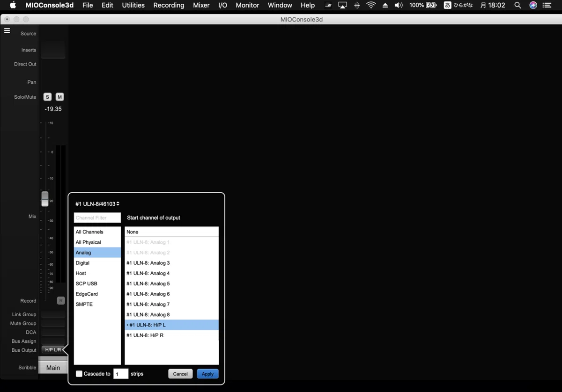
Task: Choose #1 ULN-8: H/P R
Action: tap(171, 335)
